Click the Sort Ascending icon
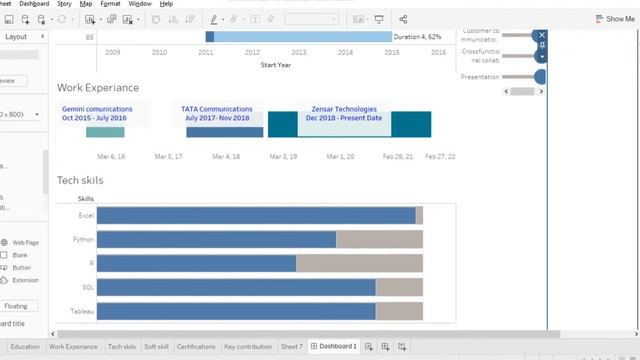The width and height of the screenshot is (640, 360). pos(173,19)
